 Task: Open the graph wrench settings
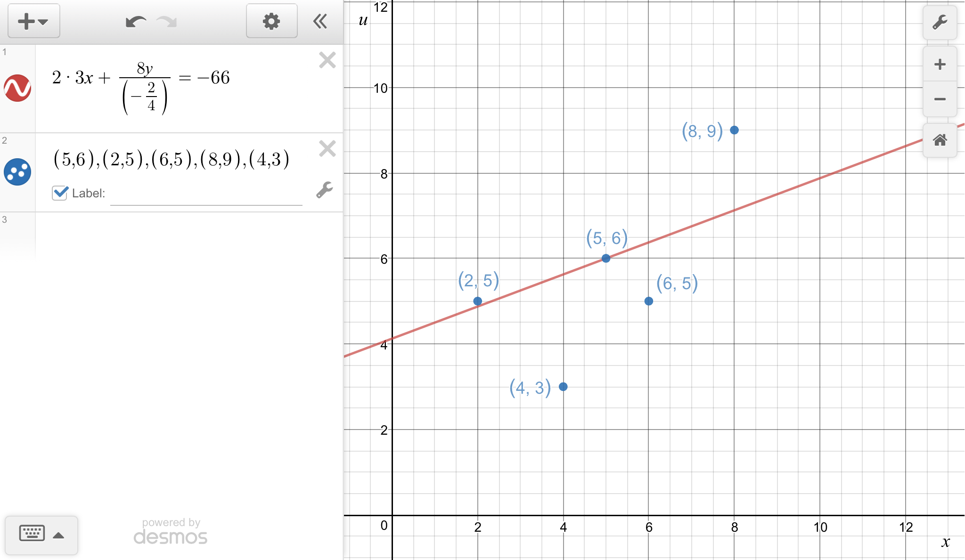click(x=940, y=23)
